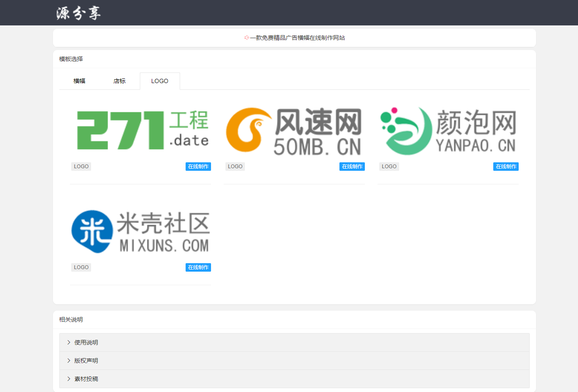
Task: Click the 颜泡网 YANPAO.CN logo thumbnail
Action: [x=448, y=131]
